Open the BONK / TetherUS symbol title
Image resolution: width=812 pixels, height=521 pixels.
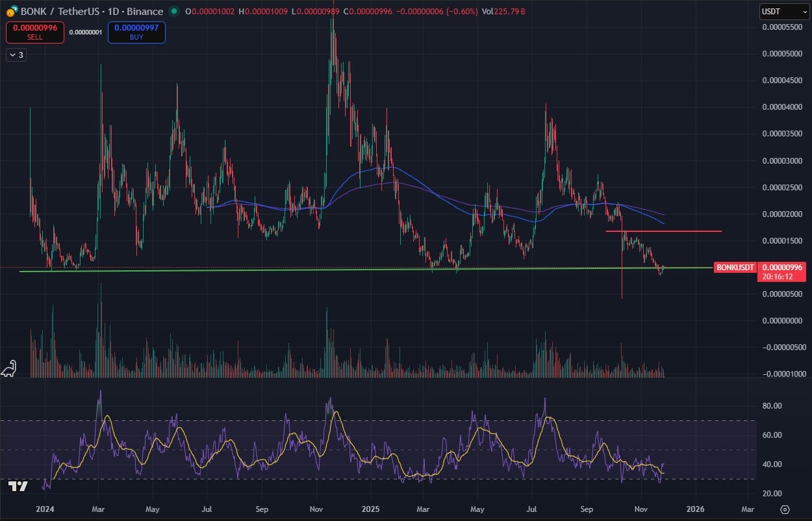click(x=92, y=12)
